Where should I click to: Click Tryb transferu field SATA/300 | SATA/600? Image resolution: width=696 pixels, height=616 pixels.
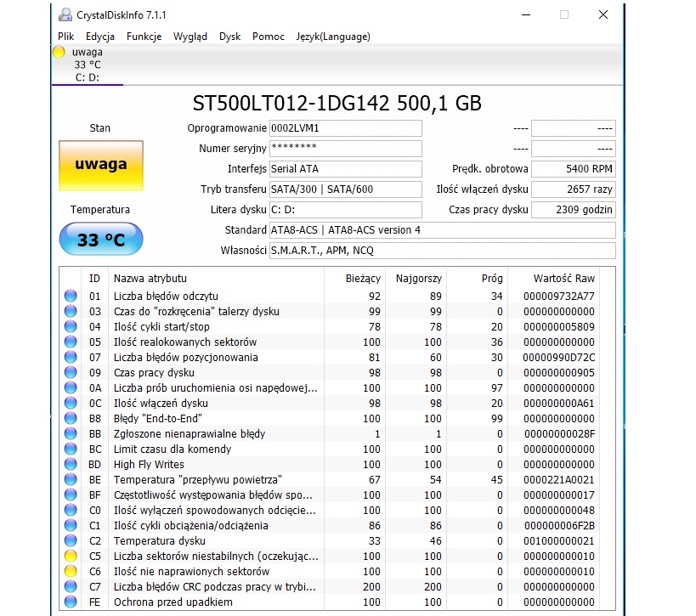pos(345,189)
